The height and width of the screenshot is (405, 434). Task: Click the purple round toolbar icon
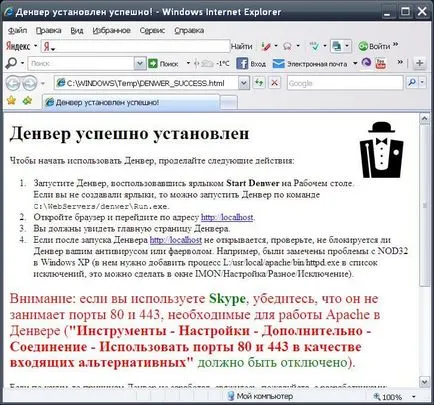[x=366, y=63]
